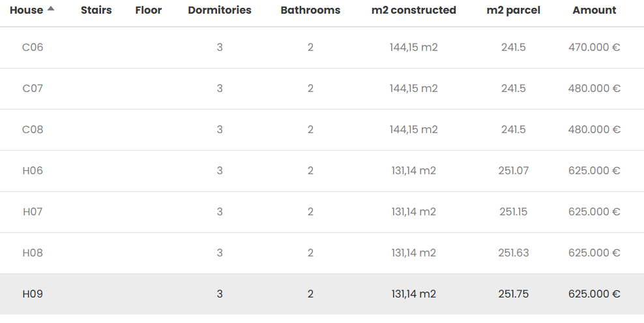The image size is (644, 323).
Task: Select house C07 row
Action: [33, 89]
